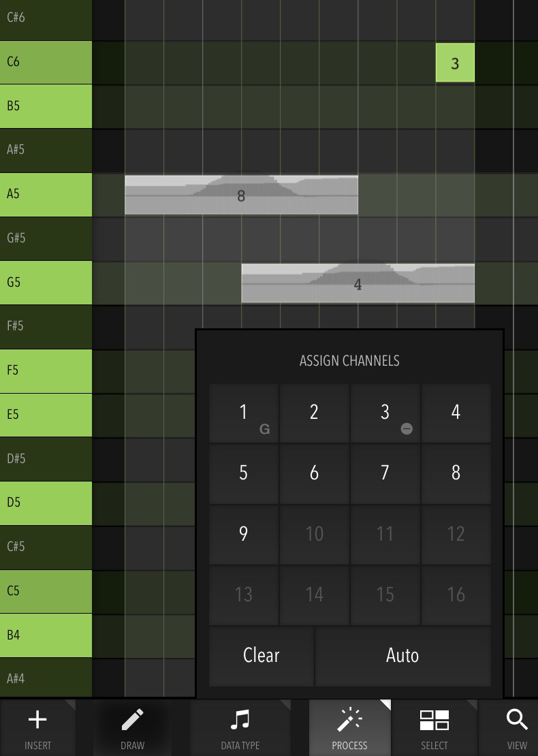Select the Draw pencil tool
The height and width of the screenshot is (756, 538).
coord(133,719)
